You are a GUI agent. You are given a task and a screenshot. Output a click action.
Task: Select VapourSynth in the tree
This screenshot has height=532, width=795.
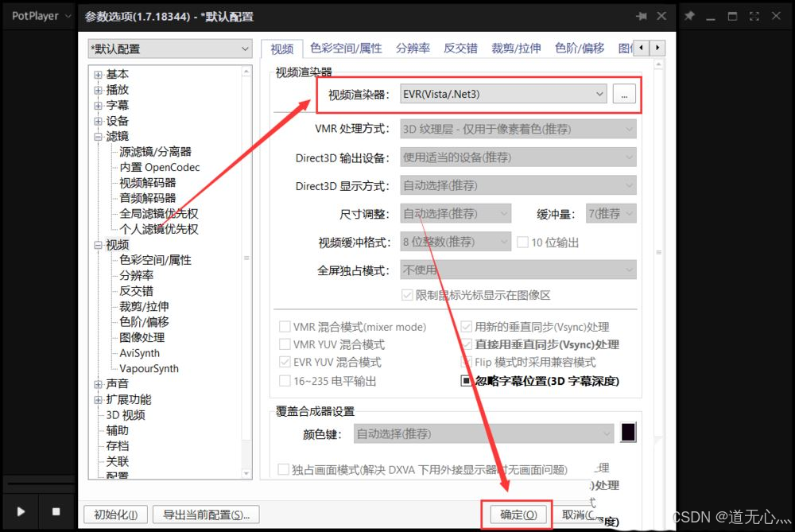149,369
